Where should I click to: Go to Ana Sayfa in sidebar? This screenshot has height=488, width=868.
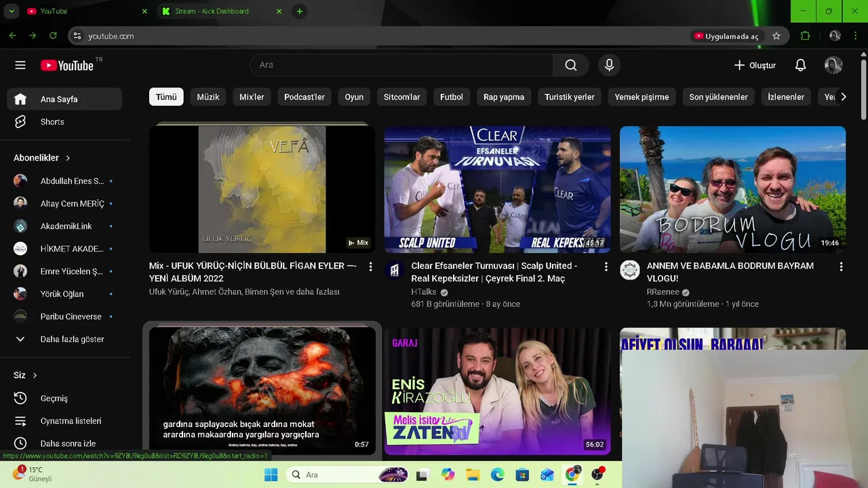64,99
